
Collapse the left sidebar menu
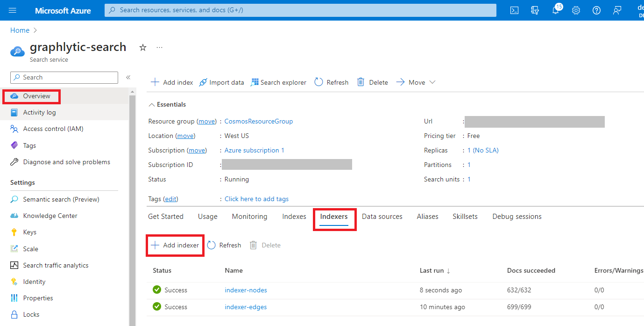[128, 77]
